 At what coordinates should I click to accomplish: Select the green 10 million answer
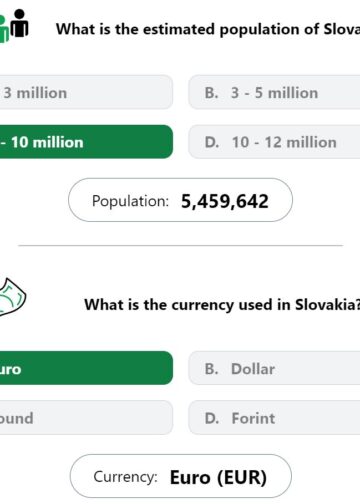click(x=86, y=142)
